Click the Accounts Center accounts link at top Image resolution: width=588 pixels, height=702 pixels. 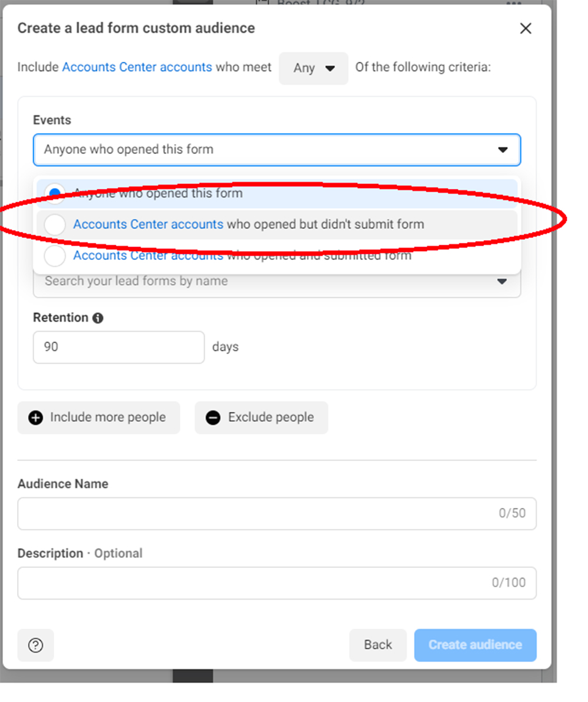(x=137, y=67)
